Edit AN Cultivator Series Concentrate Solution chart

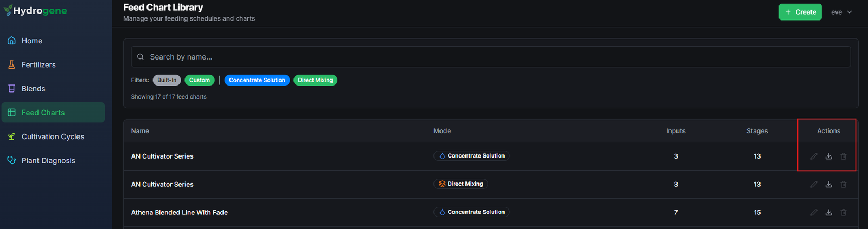[x=814, y=156]
